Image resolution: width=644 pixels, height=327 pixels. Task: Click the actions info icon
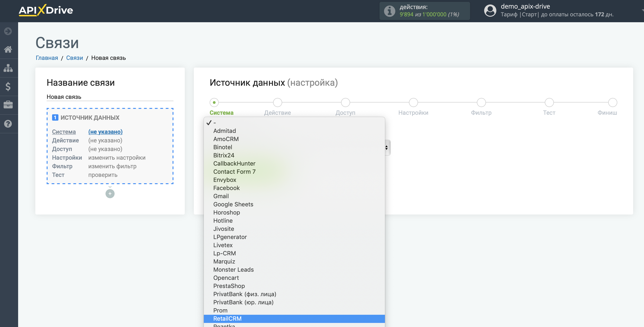click(x=389, y=11)
